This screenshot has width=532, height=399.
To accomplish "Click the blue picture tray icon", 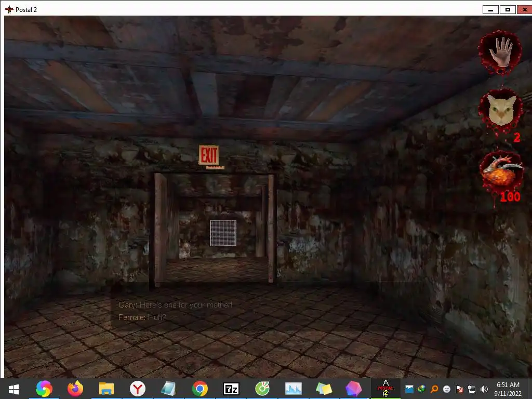I will pyautogui.click(x=409, y=389).
